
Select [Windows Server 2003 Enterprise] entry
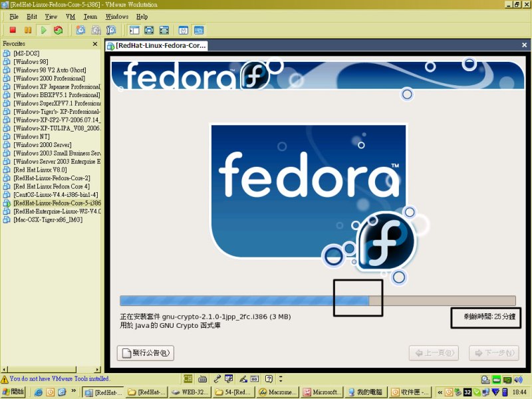pyautogui.click(x=52, y=162)
